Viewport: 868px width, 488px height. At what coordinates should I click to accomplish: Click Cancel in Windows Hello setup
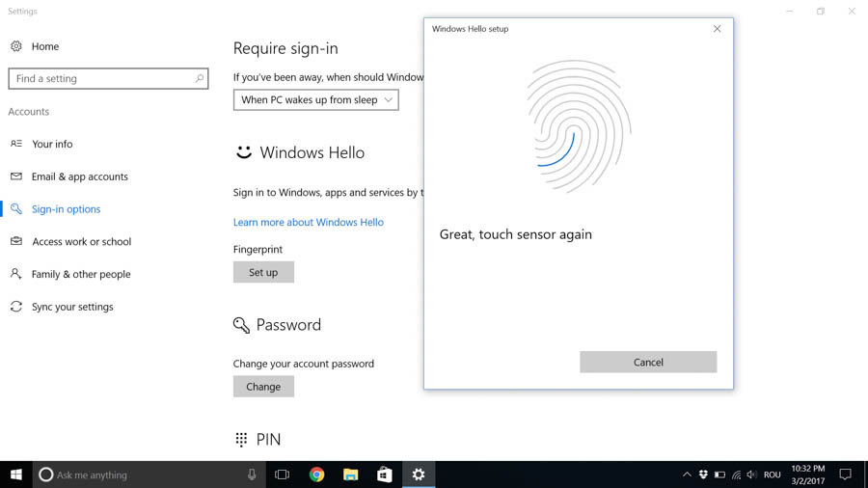click(x=648, y=362)
